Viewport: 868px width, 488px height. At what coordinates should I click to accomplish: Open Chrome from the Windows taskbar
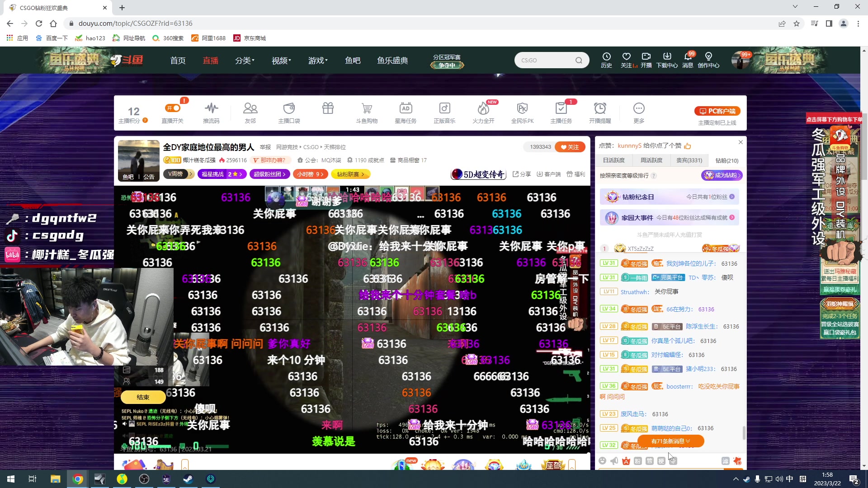tap(78, 479)
